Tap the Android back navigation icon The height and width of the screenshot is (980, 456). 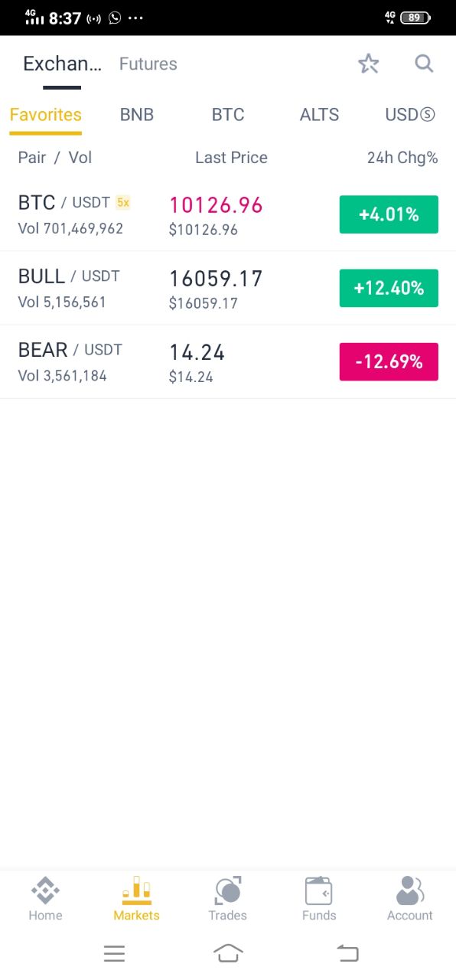(347, 953)
